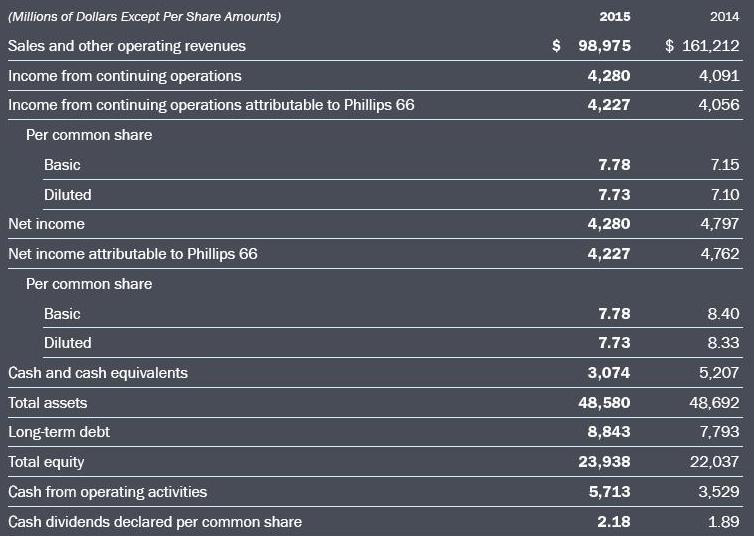Click the Sales and other operating revenues label
The width and height of the screenshot is (754, 536).
tap(127, 46)
